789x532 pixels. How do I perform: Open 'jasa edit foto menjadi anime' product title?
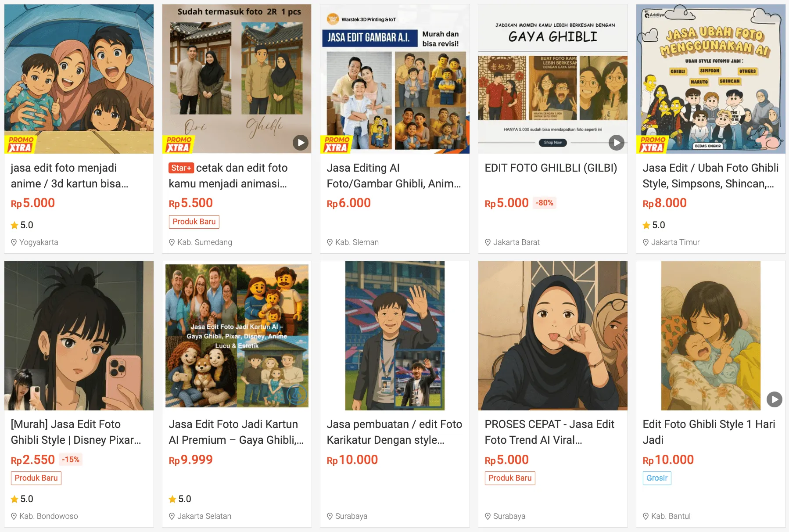pos(69,176)
